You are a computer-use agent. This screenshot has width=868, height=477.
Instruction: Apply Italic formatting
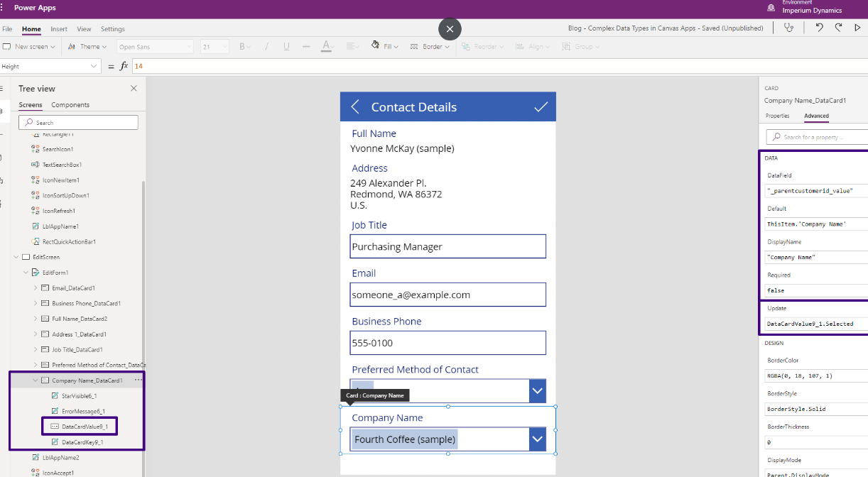tap(266, 45)
